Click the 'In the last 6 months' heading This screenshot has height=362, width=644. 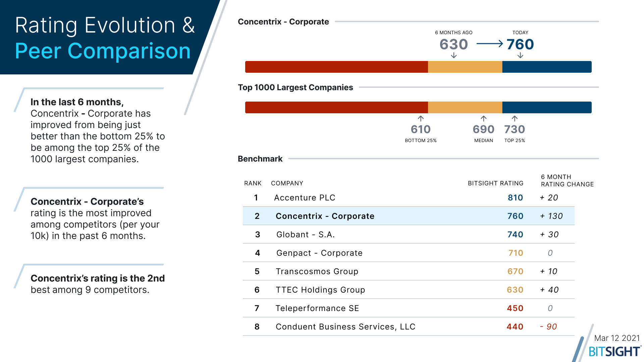click(77, 102)
